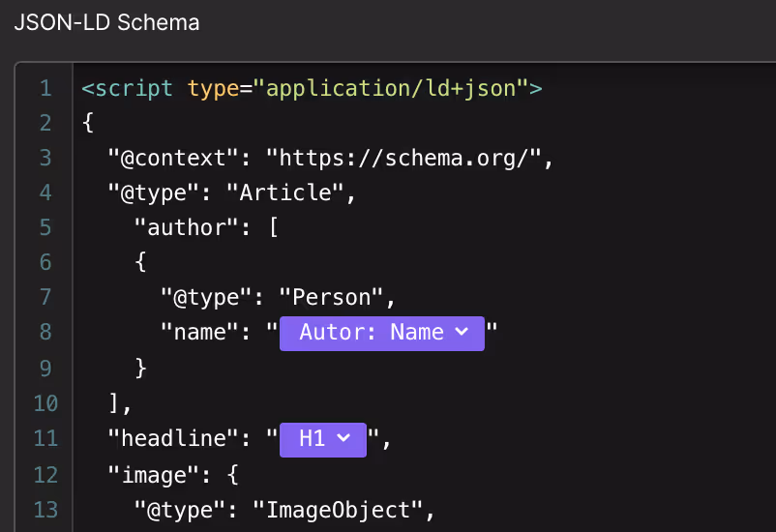Viewport: 776px width, 532px height.
Task: Click the closing brace on line 9
Action: (140, 369)
